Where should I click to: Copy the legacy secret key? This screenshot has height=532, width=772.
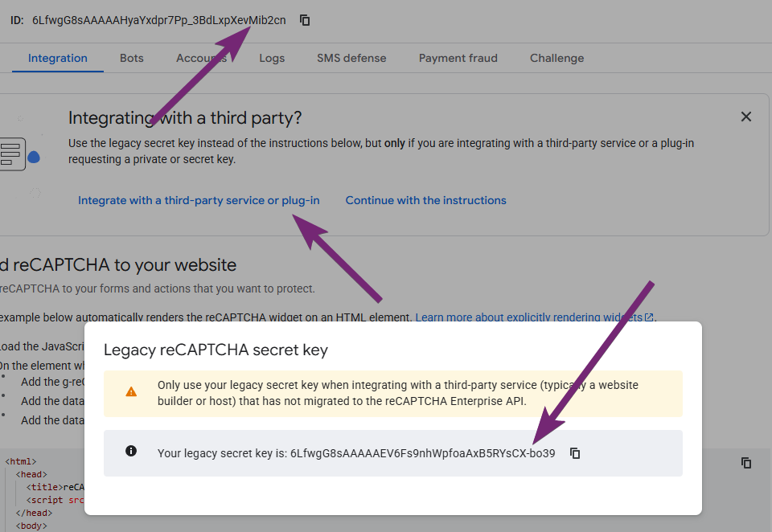tap(575, 453)
